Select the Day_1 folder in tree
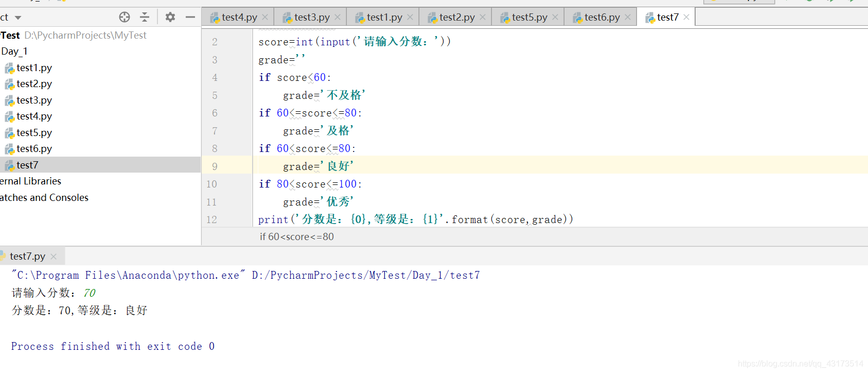 14,51
